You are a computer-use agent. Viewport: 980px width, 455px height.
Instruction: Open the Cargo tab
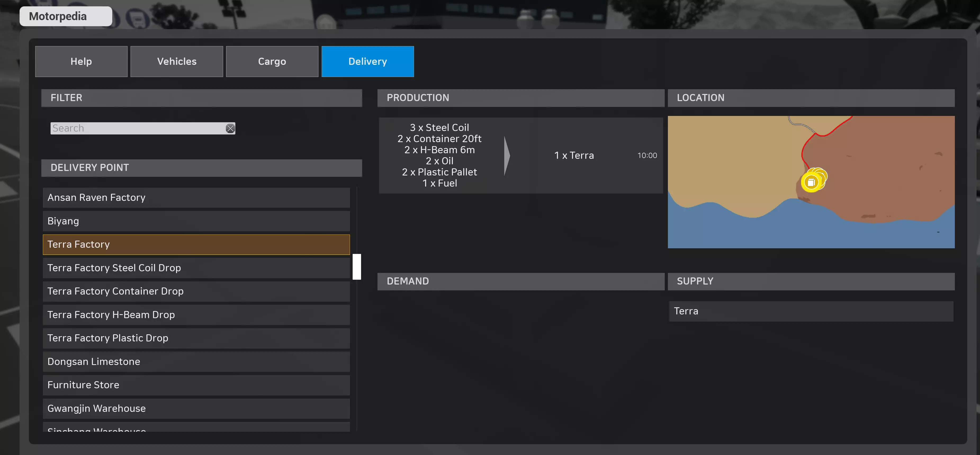point(272,62)
